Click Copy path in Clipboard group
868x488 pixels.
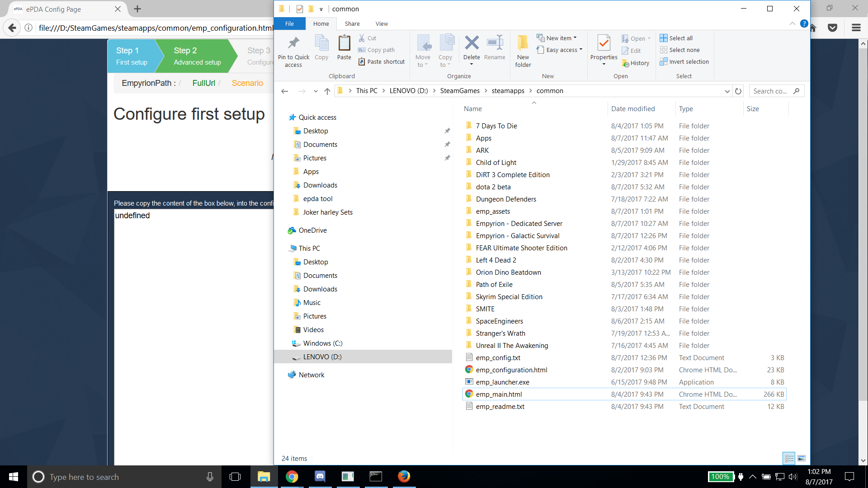[376, 50]
